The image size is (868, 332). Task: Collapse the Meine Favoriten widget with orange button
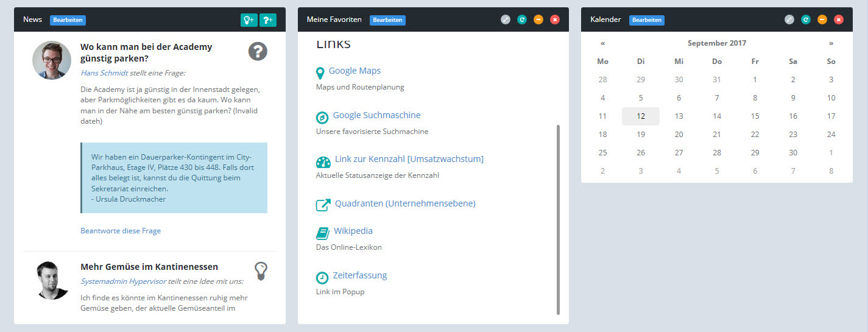[538, 19]
